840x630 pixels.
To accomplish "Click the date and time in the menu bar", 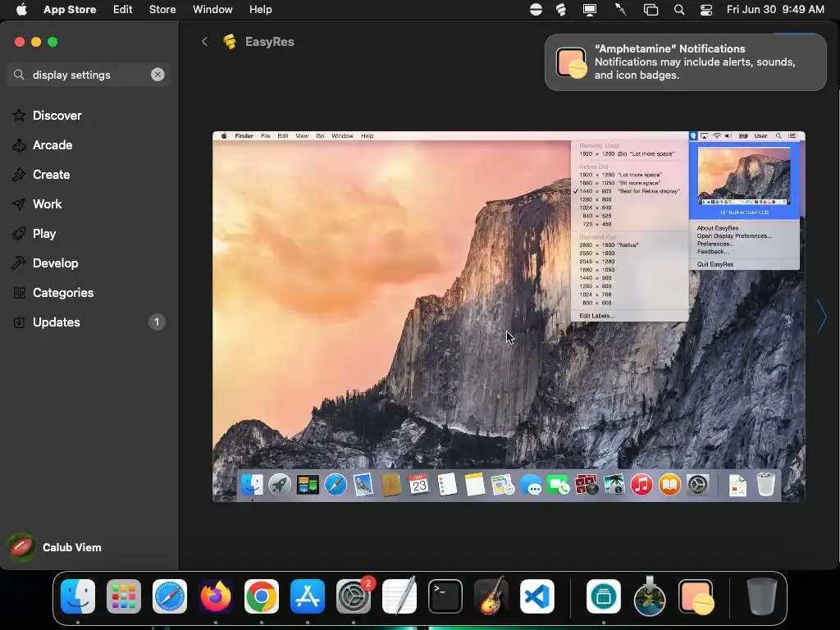I will point(775,9).
